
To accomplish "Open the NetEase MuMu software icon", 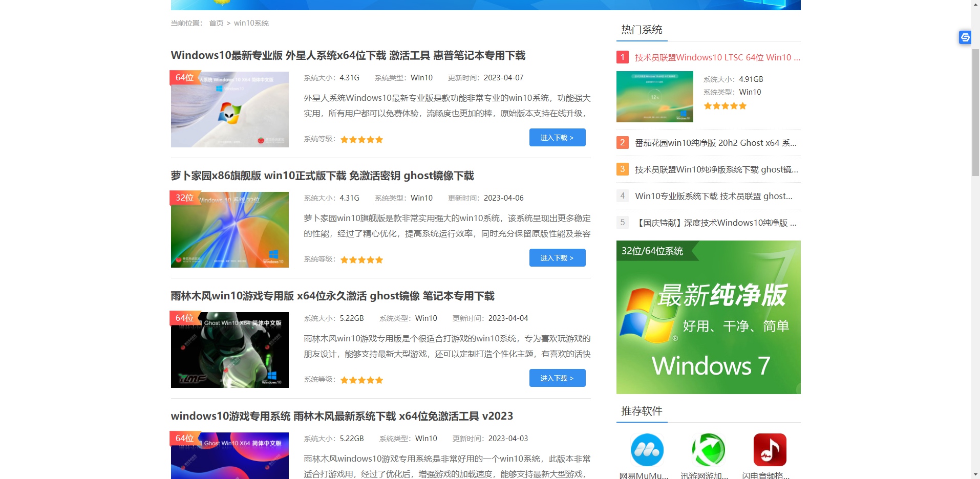I will tap(647, 450).
